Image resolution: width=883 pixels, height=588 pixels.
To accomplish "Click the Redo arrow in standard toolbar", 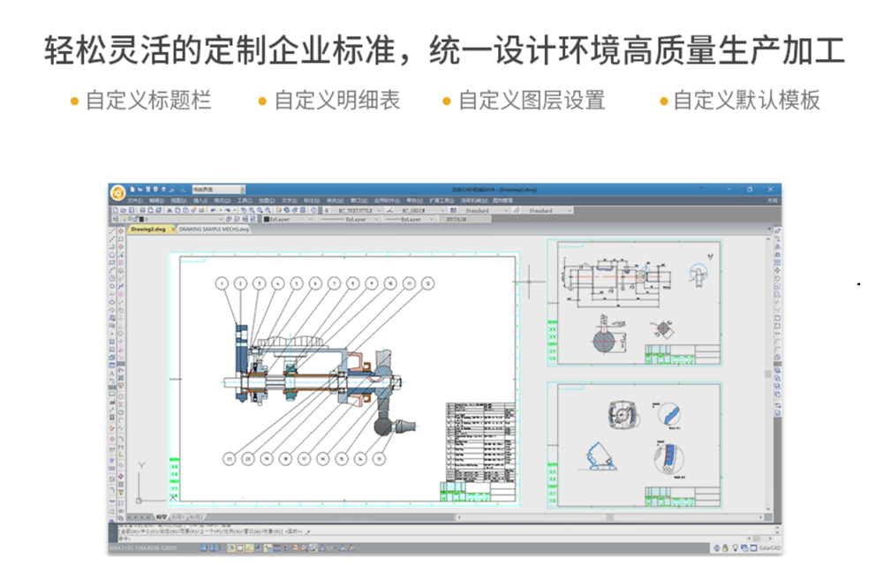I will point(228,210).
